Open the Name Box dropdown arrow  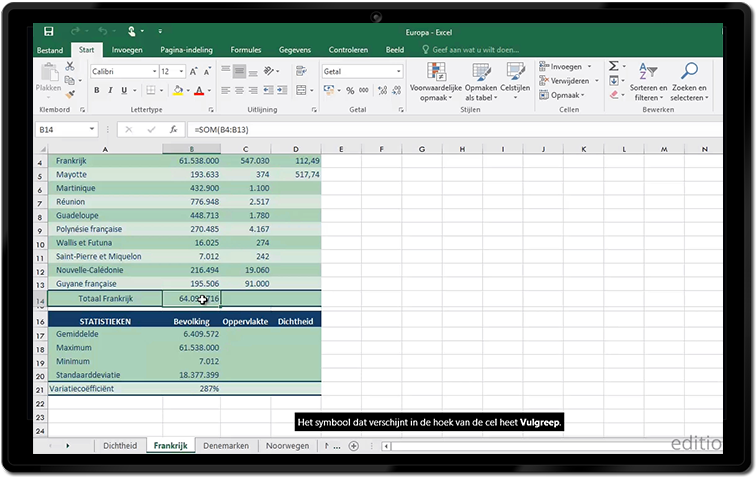93,130
